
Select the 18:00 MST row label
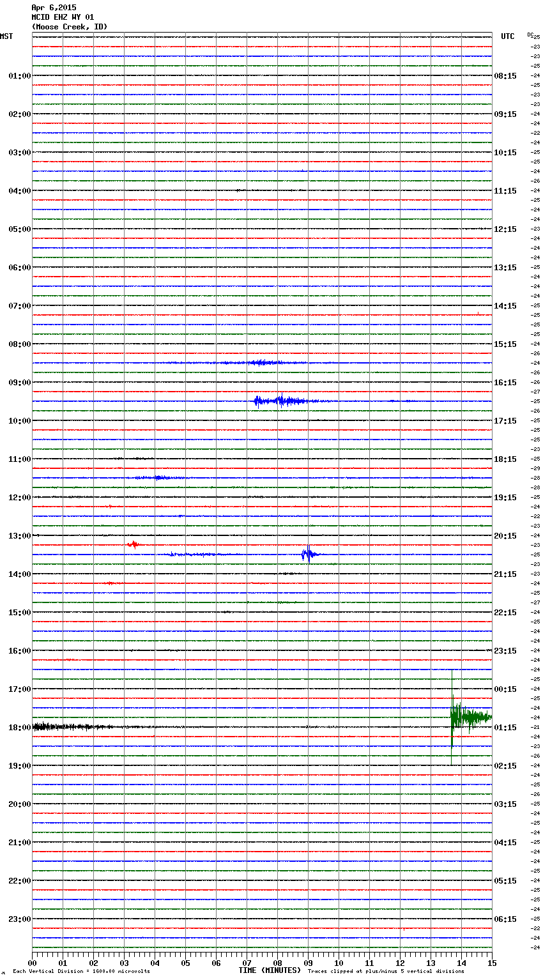coord(20,728)
